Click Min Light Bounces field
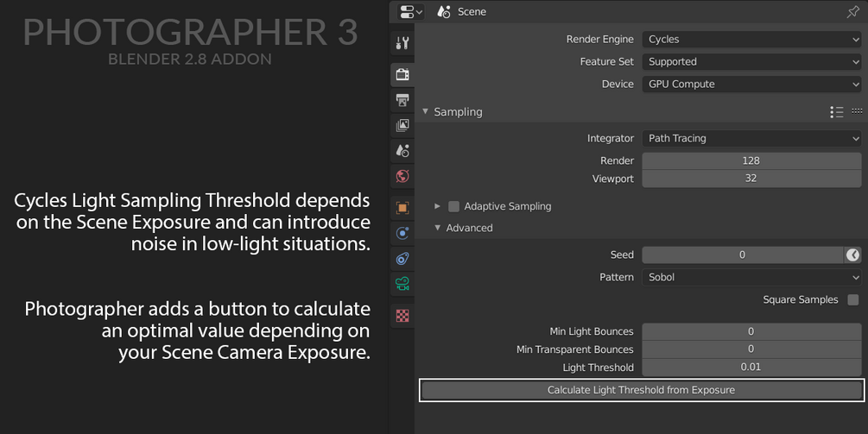Screen dimensions: 868x434 [751, 331]
